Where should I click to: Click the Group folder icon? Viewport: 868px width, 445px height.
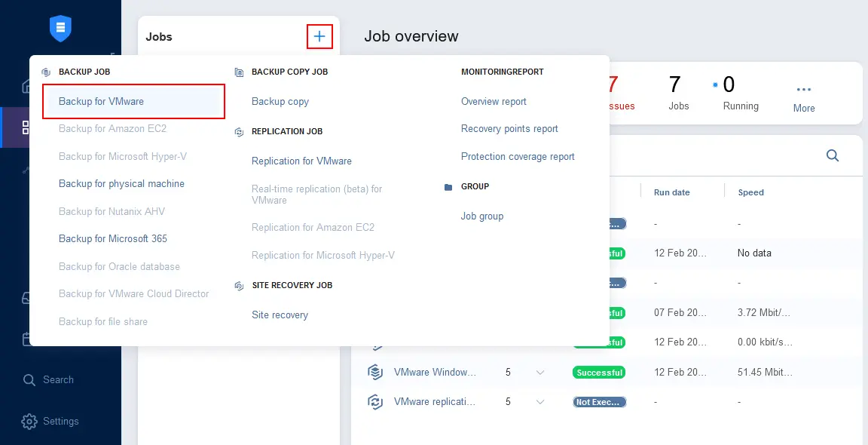(x=448, y=187)
